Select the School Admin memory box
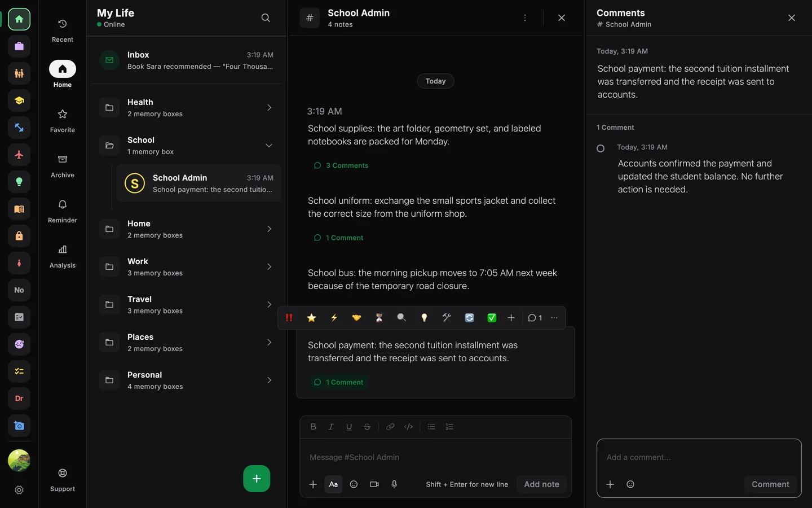 [199, 183]
